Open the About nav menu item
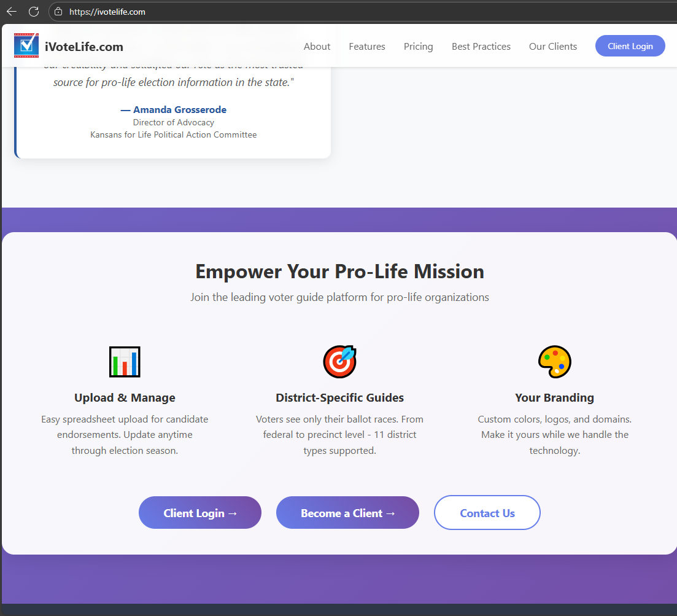The image size is (677, 616). pos(317,47)
